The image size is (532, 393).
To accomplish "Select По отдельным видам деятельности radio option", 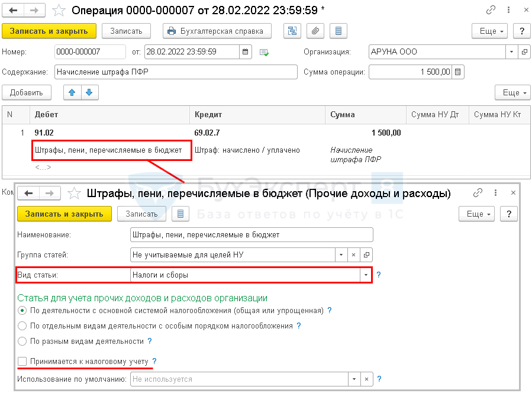I will click(22, 326).
